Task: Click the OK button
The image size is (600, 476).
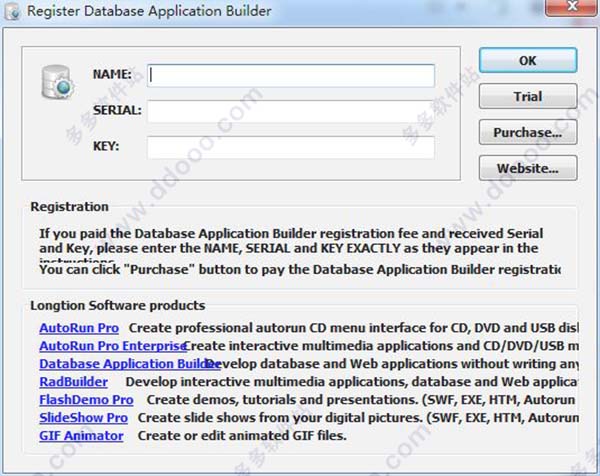Action: 528,60
